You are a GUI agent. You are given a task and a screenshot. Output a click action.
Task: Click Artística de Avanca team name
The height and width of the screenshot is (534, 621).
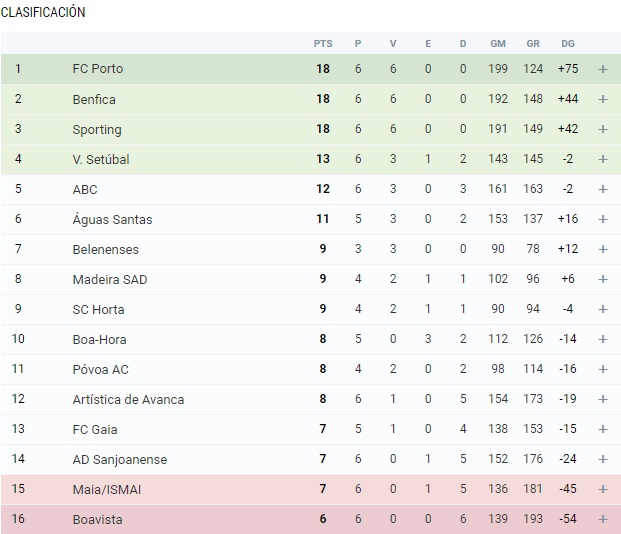coord(128,399)
